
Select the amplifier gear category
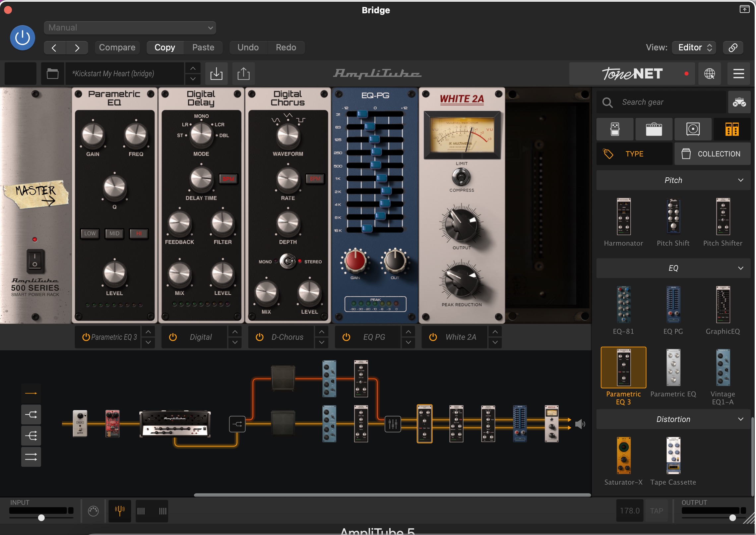(x=654, y=129)
